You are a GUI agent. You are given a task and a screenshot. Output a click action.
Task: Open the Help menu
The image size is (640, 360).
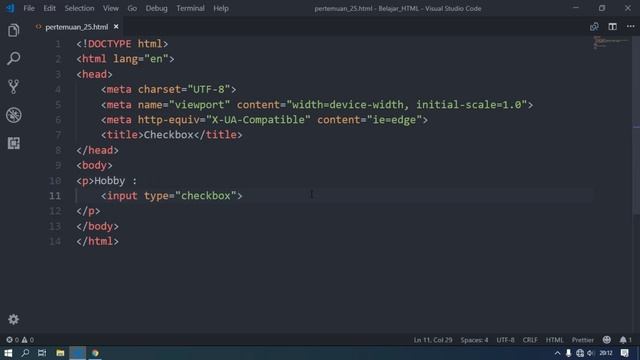[x=221, y=8]
